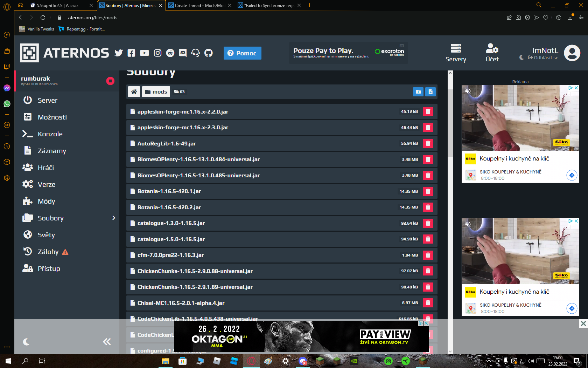Screen dimensions: 588x368
Task: Click the address bar URL
Action: click(x=93, y=18)
